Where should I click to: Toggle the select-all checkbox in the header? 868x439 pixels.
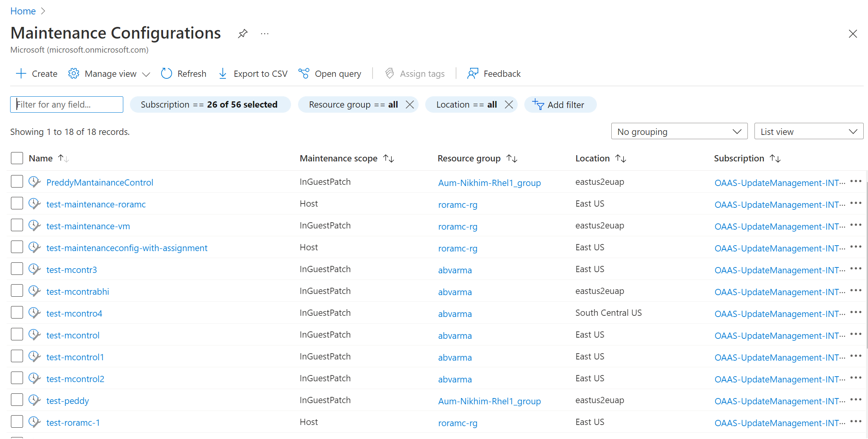coord(16,158)
